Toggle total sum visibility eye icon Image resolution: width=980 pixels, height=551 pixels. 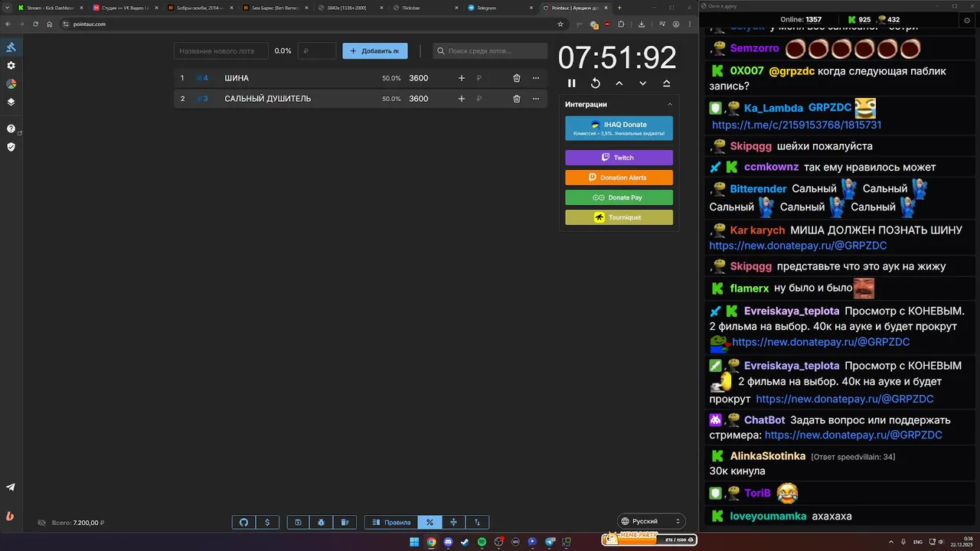click(42, 523)
